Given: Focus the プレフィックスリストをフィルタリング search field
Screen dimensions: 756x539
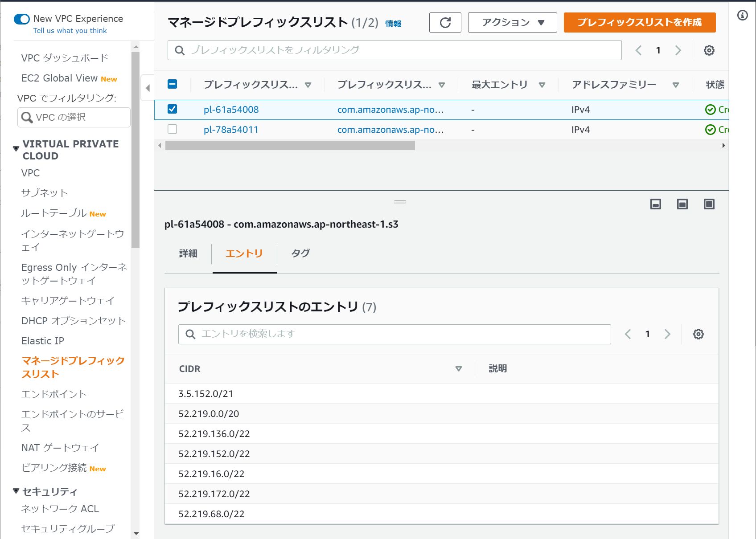Looking at the screenshot, I should click(394, 50).
